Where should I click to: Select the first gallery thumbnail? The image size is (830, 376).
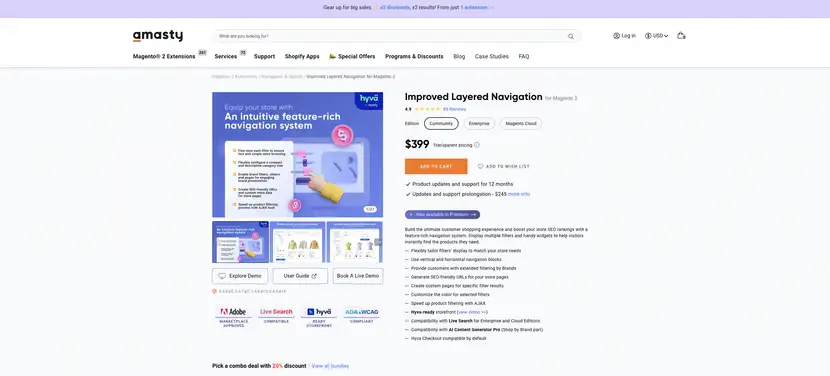(240, 242)
